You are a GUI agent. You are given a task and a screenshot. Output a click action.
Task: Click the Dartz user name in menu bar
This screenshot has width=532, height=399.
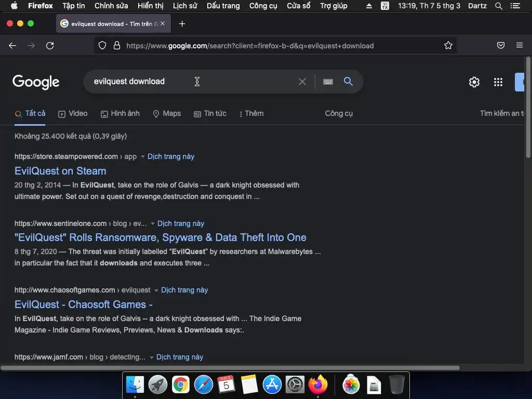pyautogui.click(x=477, y=6)
